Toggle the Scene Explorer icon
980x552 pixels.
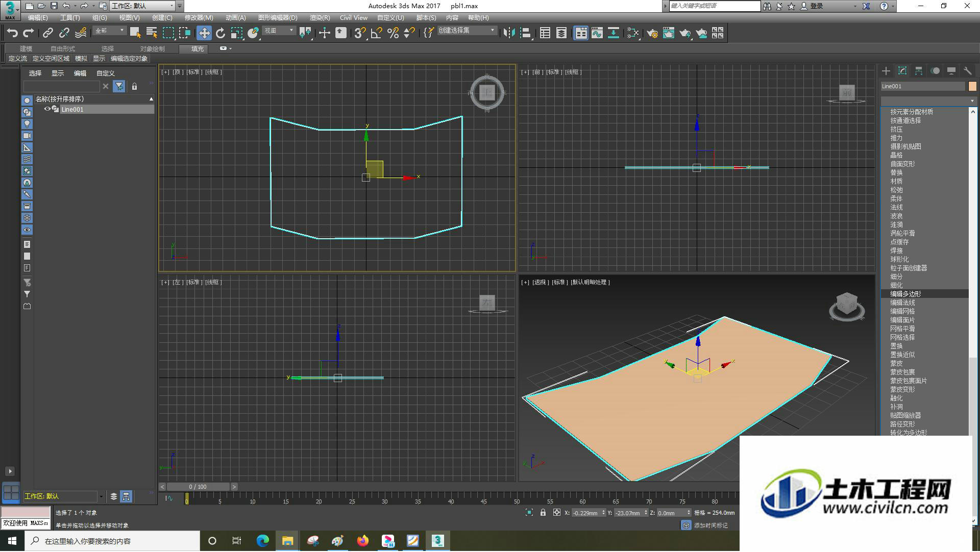(x=545, y=33)
